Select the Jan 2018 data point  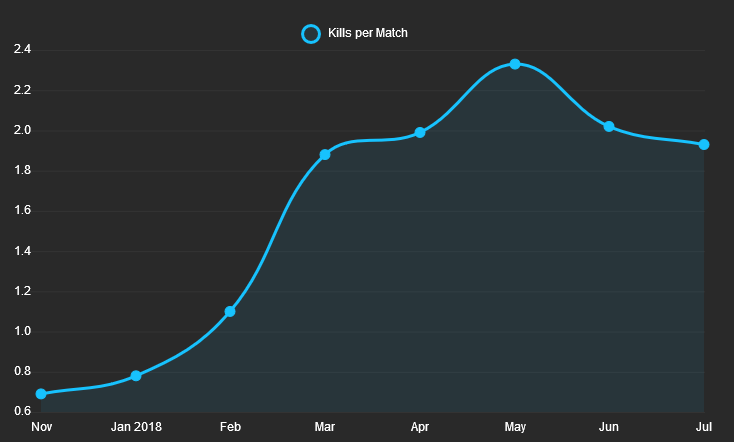[x=136, y=376]
